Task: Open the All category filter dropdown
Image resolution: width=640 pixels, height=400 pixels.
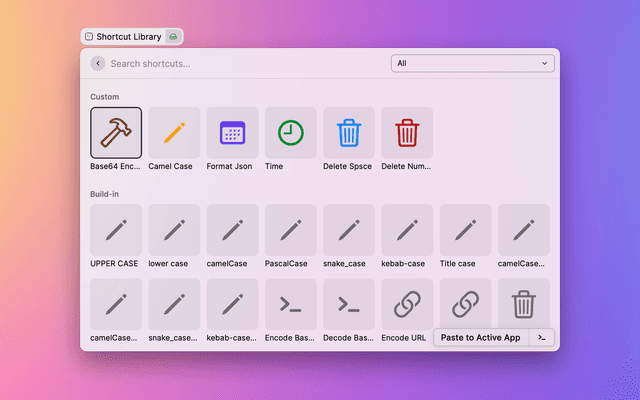Action: click(x=472, y=63)
